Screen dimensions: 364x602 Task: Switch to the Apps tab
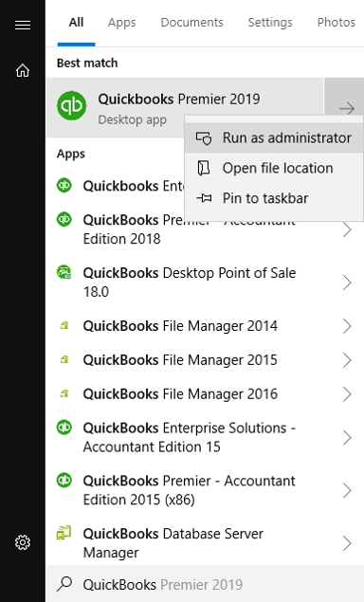click(x=121, y=22)
